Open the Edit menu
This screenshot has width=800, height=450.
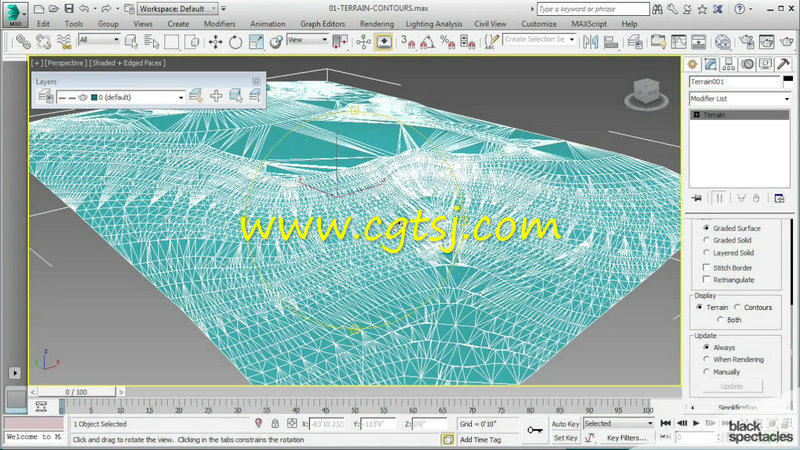click(x=43, y=24)
